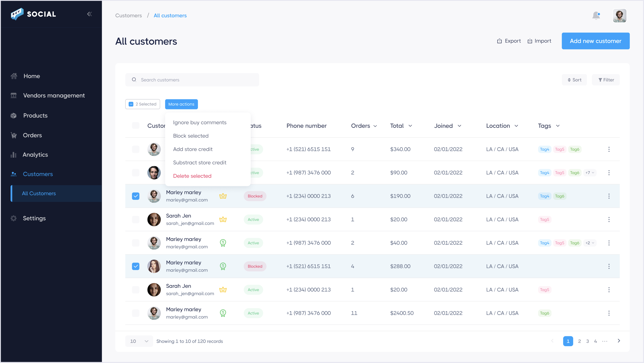644x363 pixels.
Task: Select Block selected from More actions menu
Action: click(x=191, y=136)
